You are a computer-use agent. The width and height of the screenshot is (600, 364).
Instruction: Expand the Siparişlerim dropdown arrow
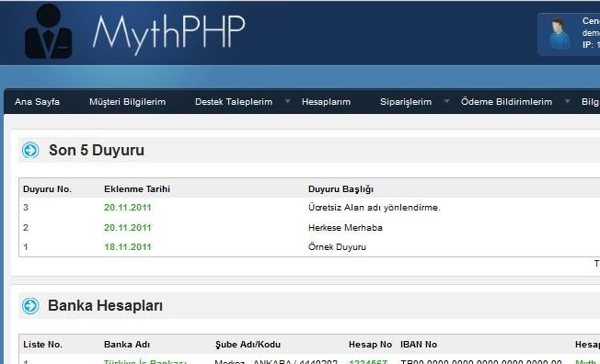coord(446,101)
